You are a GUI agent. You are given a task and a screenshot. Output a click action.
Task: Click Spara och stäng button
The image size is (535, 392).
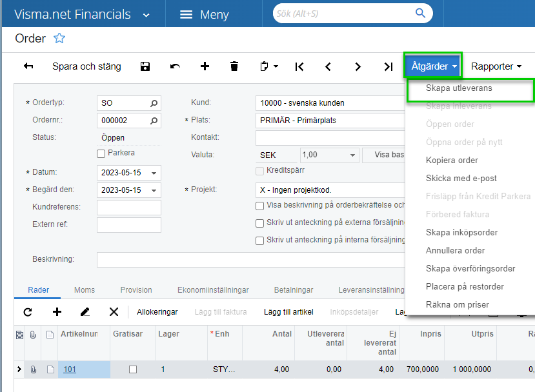86,66
